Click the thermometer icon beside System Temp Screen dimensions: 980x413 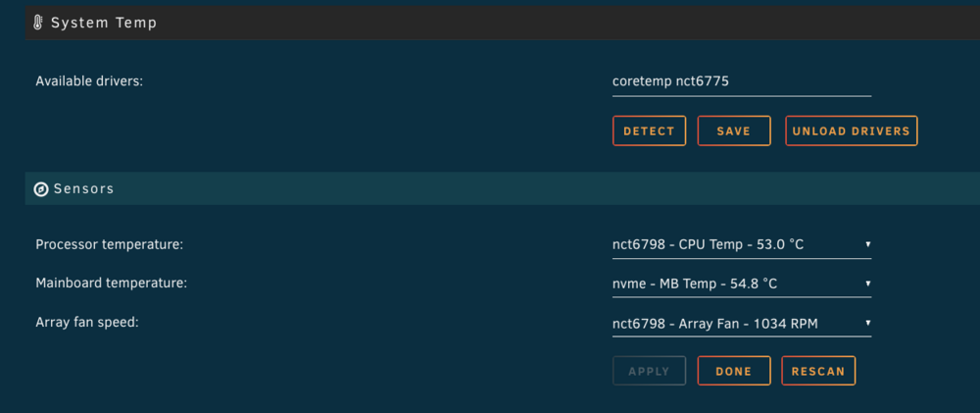[x=38, y=24]
